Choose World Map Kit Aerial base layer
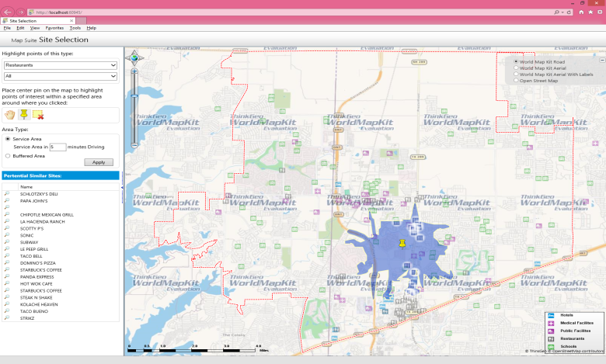The width and height of the screenshot is (606, 364). click(516, 68)
